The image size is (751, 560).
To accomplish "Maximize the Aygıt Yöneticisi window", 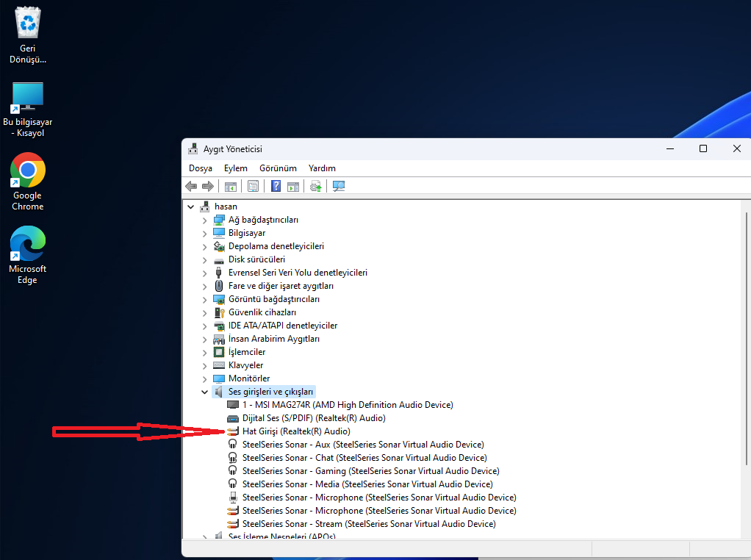I will pyautogui.click(x=703, y=149).
